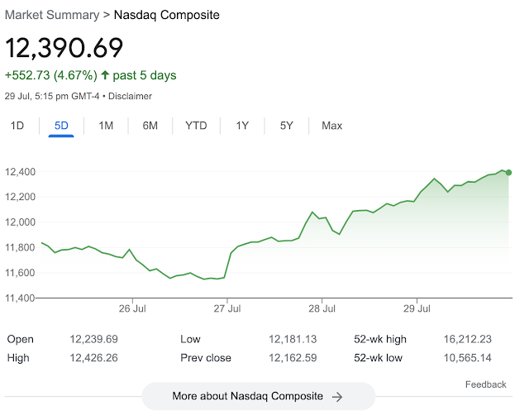Select the YTD tab

click(x=196, y=126)
